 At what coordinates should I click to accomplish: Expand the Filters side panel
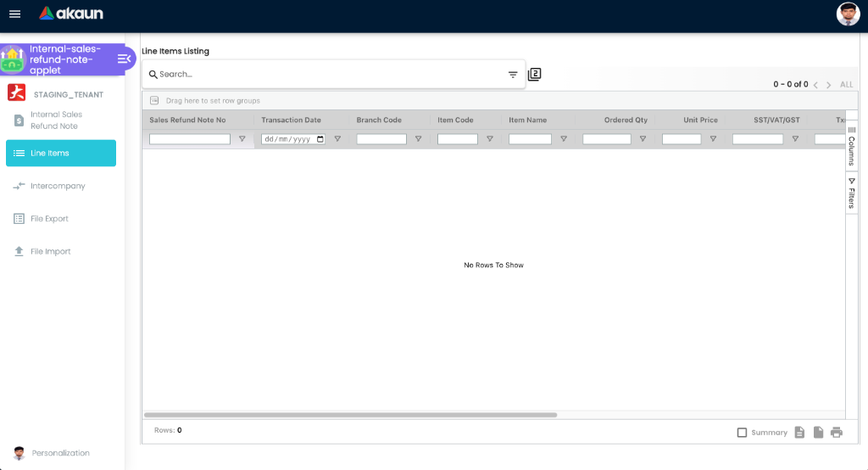[x=851, y=193]
